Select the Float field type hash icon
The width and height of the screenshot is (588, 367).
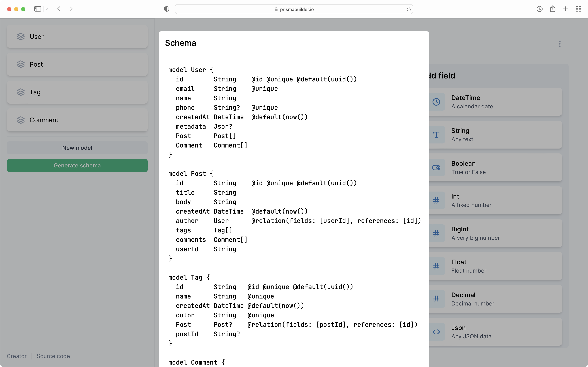click(x=437, y=266)
